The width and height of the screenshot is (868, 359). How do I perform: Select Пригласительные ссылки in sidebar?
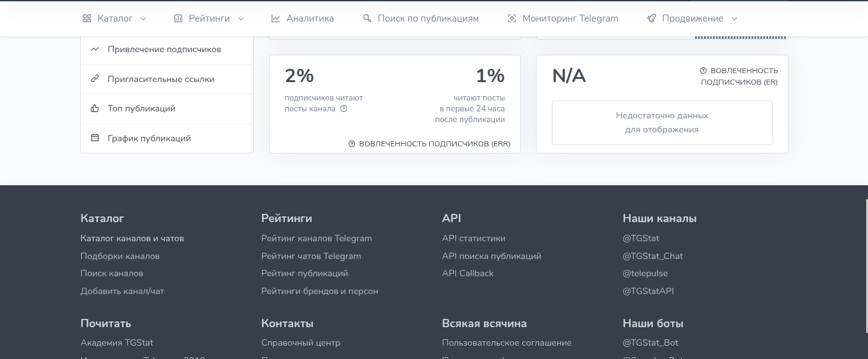(167, 79)
